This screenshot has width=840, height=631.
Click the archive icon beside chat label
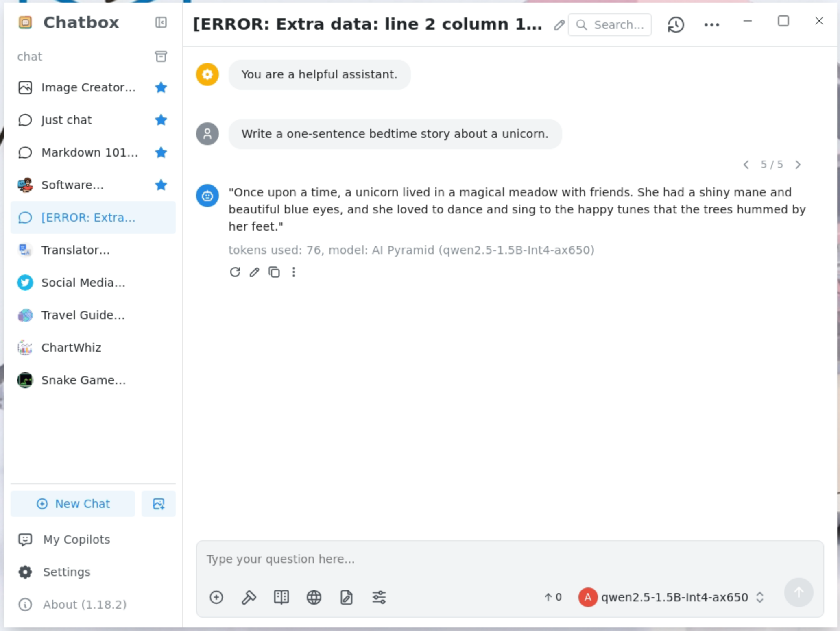pyautogui.click(x=161, y=57)
